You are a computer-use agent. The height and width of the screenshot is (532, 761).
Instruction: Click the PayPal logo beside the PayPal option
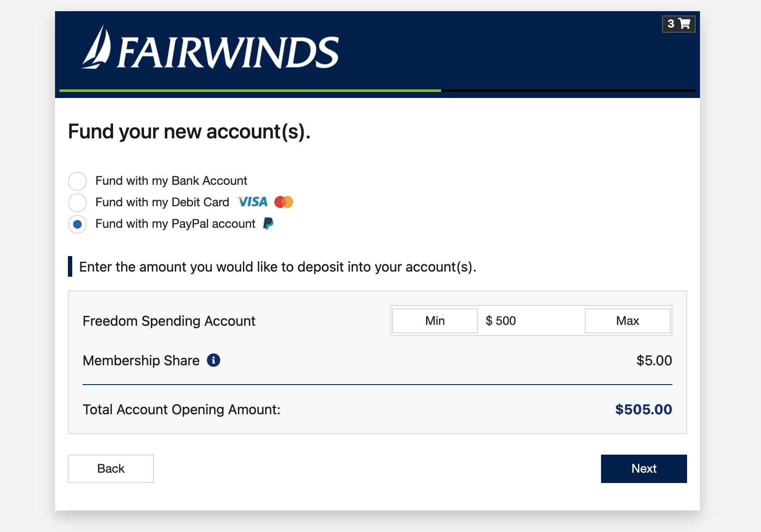pyautogui.click(x=269, y=223)
